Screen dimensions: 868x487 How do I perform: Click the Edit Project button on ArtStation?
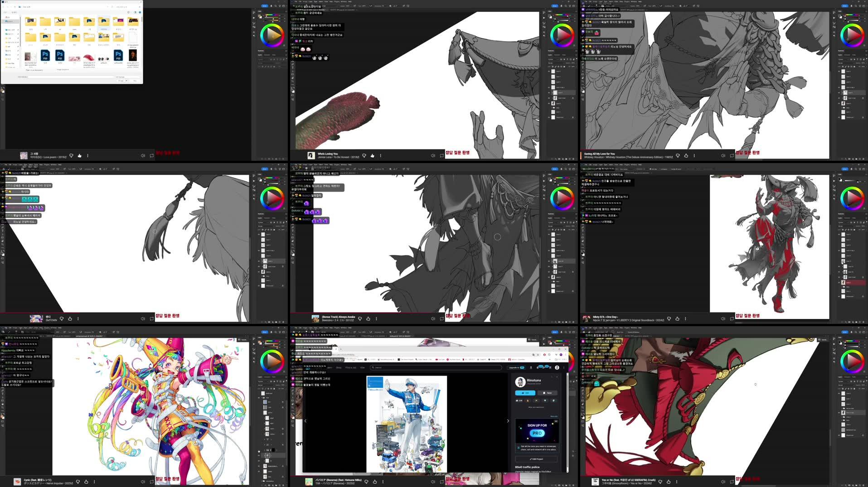536,459
